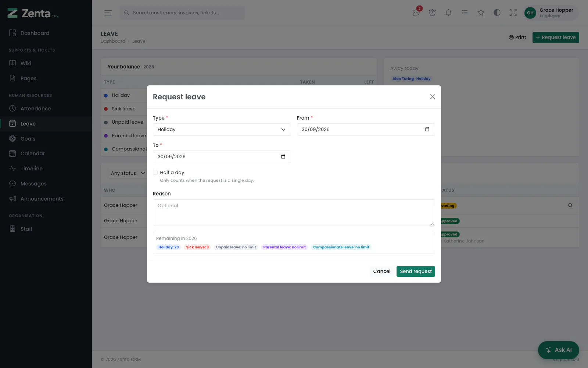Screen dimensions: 588x368
Task: Open the task list icon in header
Action: tap(465, 13)
